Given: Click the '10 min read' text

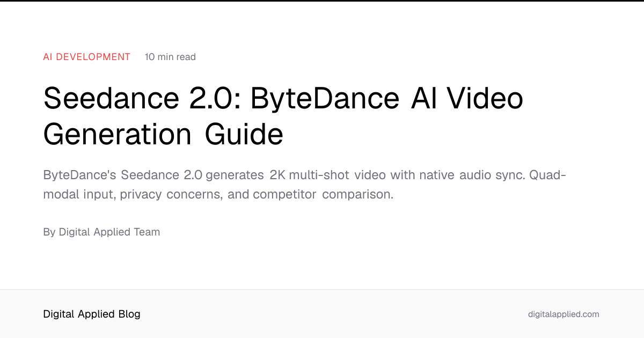Looking at the screenshot, I should pyautogui.click(x=170, y=57).
